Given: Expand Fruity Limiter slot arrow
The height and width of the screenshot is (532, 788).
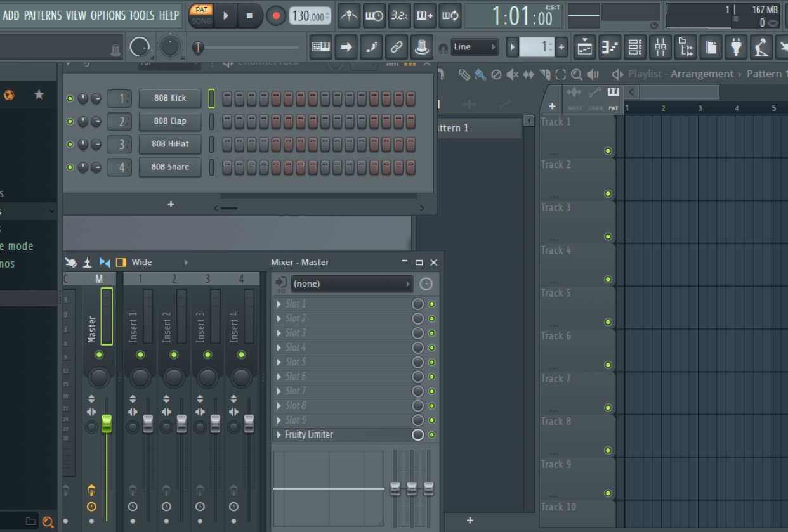Looking at the screenshot, I should pyautogui.click(x=279, y=435).
